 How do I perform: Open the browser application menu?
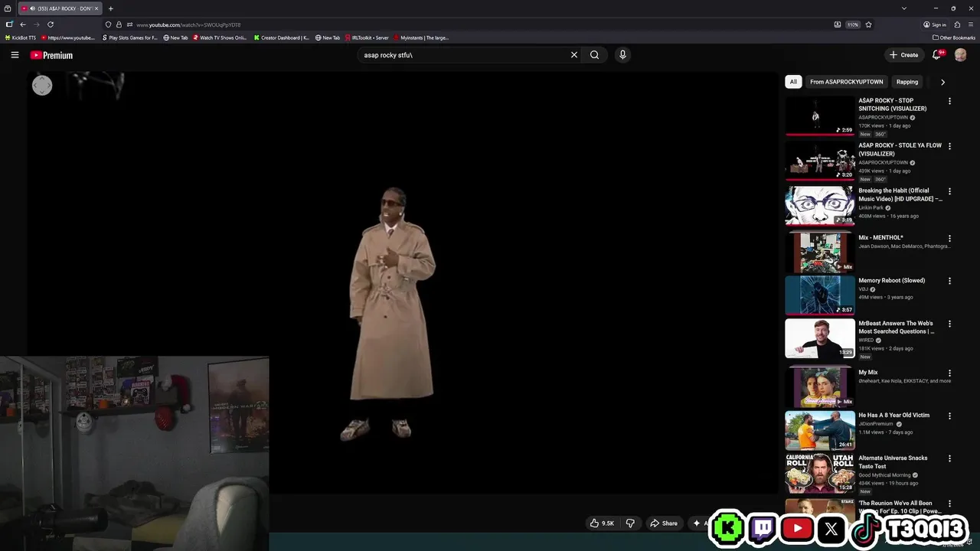point(971,24)
